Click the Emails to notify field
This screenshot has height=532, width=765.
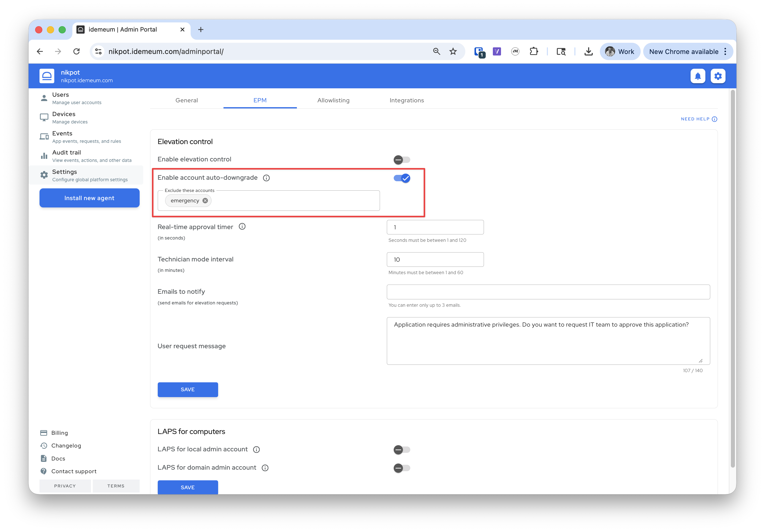548,292
